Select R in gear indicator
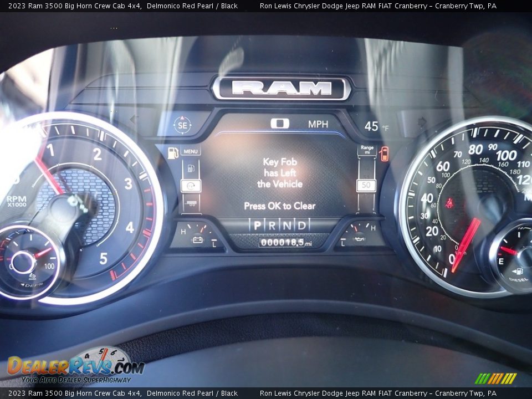532x399 pixels. pyautogui.click(x=272, y=226)
